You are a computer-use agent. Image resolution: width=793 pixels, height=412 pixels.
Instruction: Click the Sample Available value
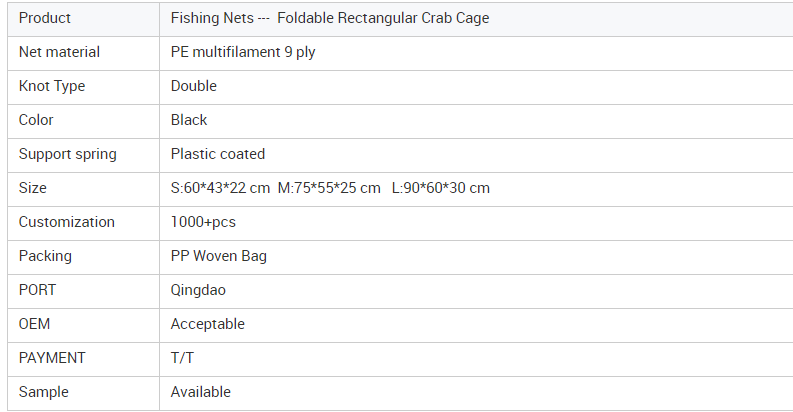[x=200, y=392]
